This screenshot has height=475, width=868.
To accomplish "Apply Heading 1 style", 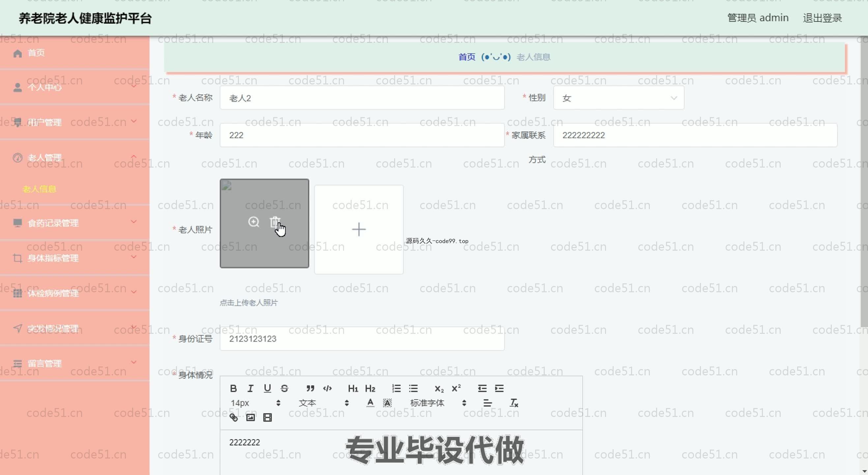I will [353, 389].
